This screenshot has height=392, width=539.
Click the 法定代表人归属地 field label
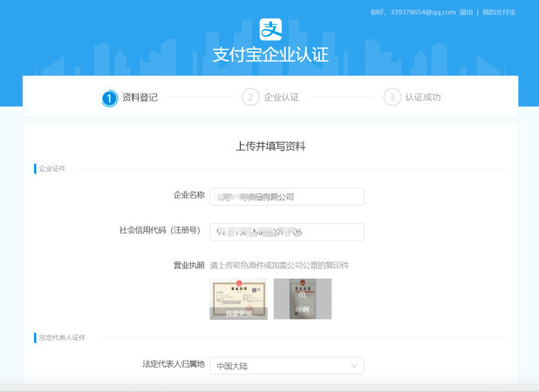(x=174, y=364)
